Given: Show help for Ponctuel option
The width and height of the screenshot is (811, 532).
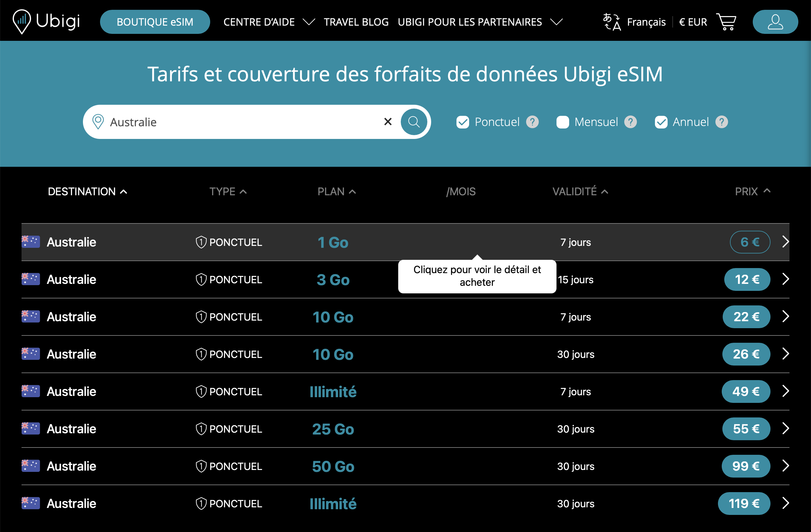Looking at the screenshot, I should pos(532,122).
